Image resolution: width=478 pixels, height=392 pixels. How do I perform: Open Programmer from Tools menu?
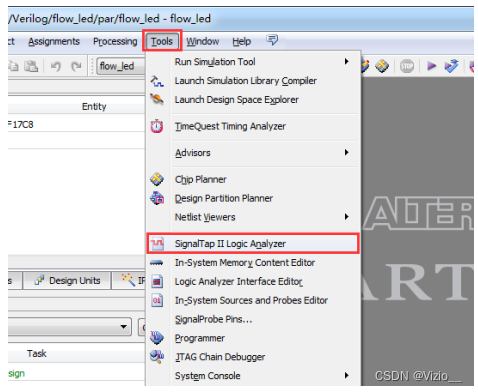253,338
